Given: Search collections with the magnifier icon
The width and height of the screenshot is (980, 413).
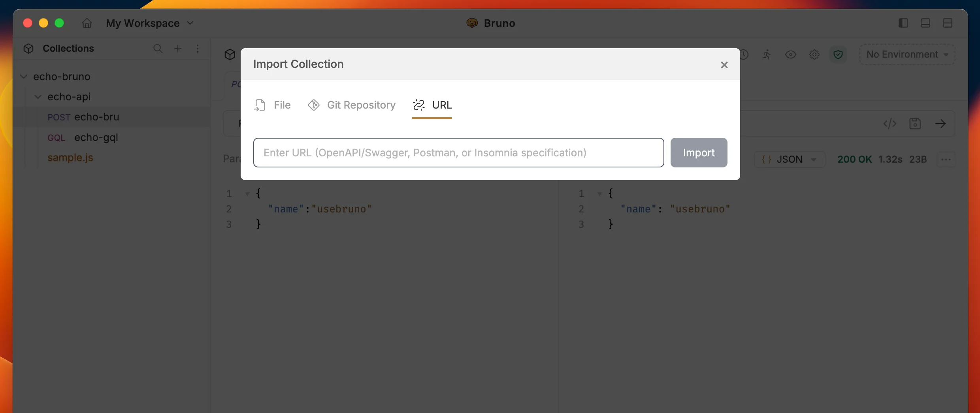Looking at the screenshot, I should coord(158,49).
